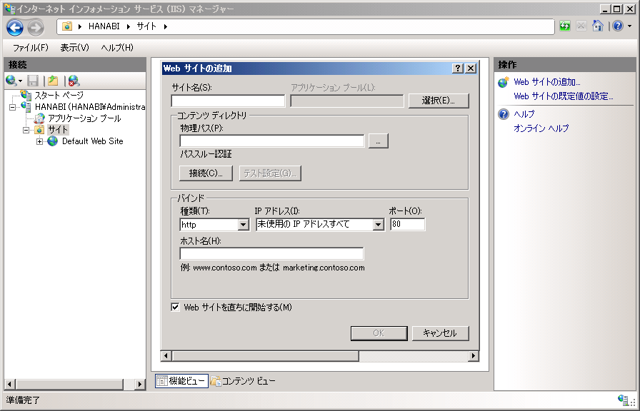Click HANABI in the address bar
640x411 pixels.
[104, 26]
